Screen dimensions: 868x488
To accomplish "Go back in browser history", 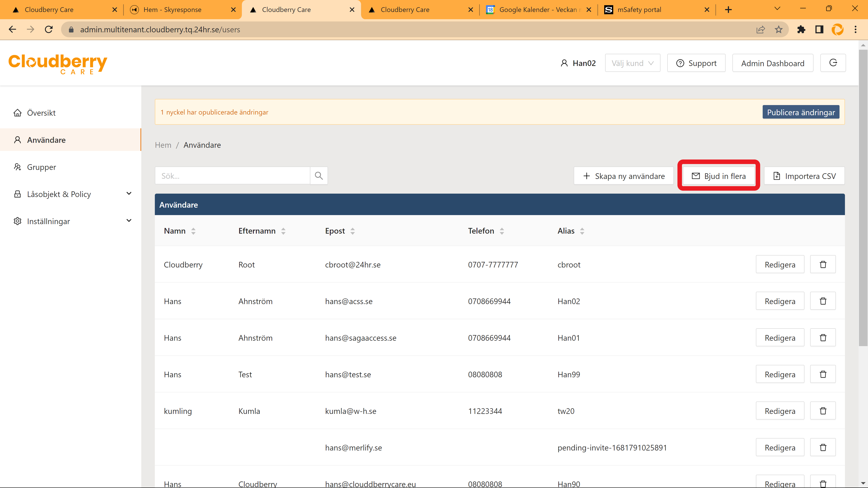I will pos(12,30).
